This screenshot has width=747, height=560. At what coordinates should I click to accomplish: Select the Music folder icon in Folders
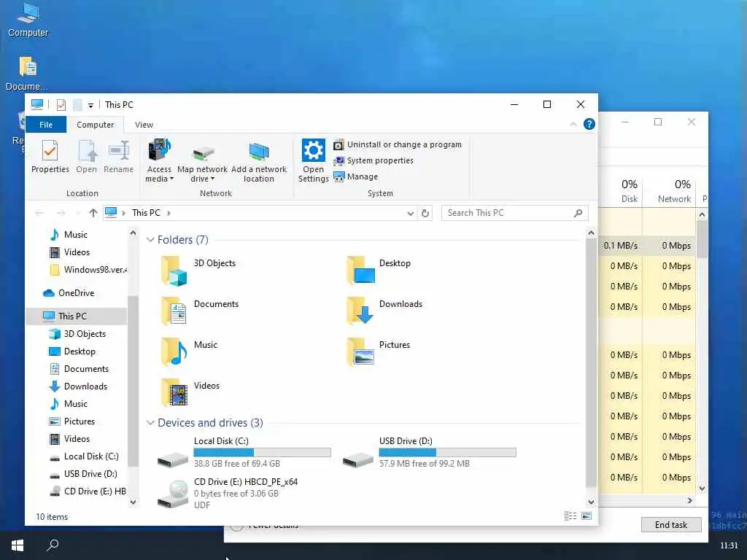tap(174, 351)
